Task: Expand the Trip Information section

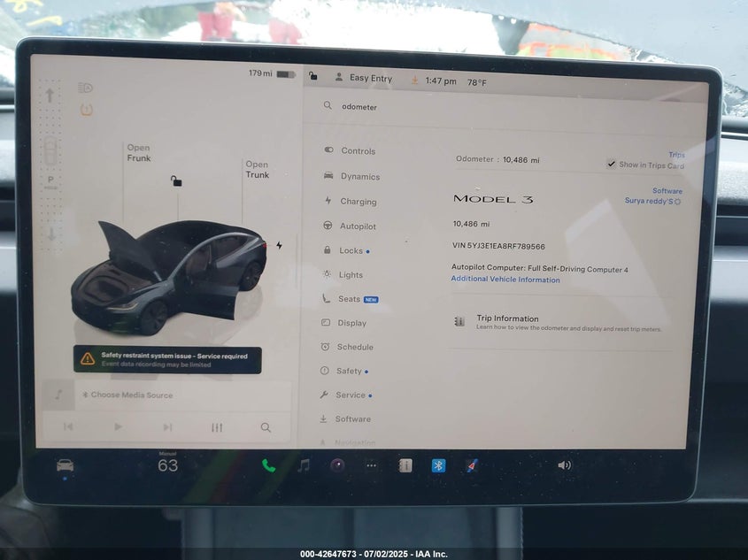Action: (507, 319)
